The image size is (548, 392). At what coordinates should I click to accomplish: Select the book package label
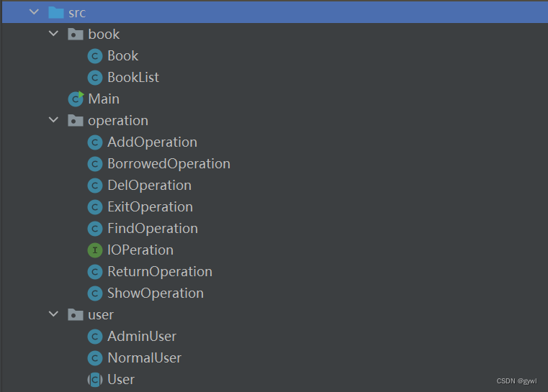tap(104, 35)
